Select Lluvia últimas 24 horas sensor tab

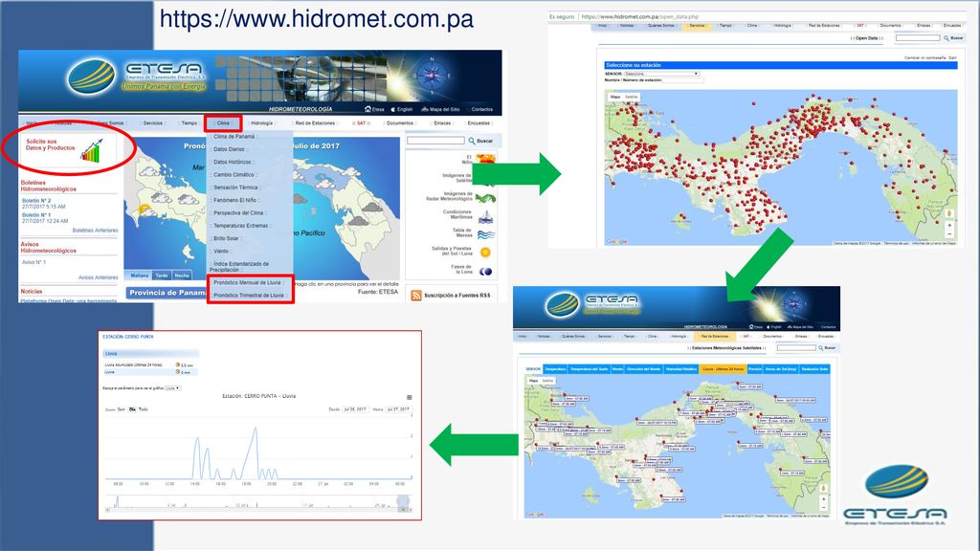(x=724, y=368)
